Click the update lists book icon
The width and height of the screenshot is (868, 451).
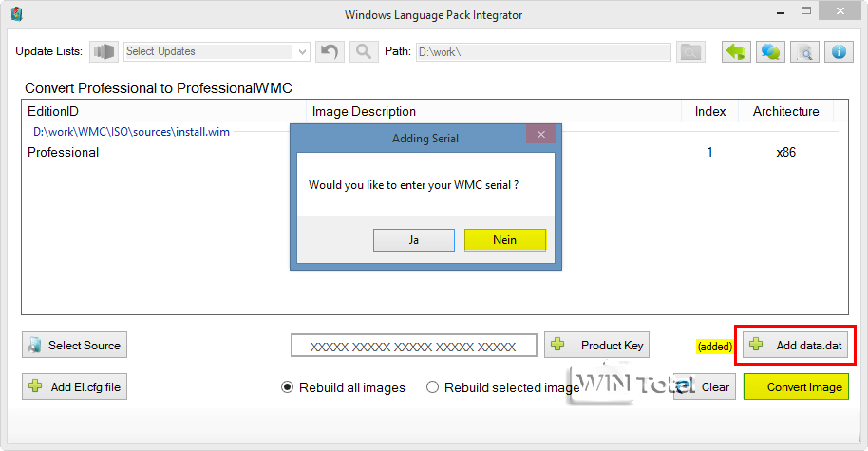[x=104, y=51]
